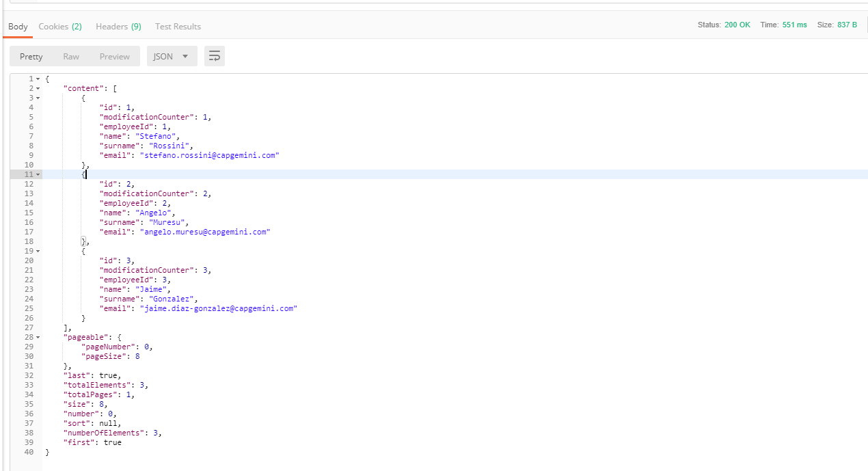This screenshot has height=471, width=868.
Task: Click the Size 837 B value
Action: (847, 25)
